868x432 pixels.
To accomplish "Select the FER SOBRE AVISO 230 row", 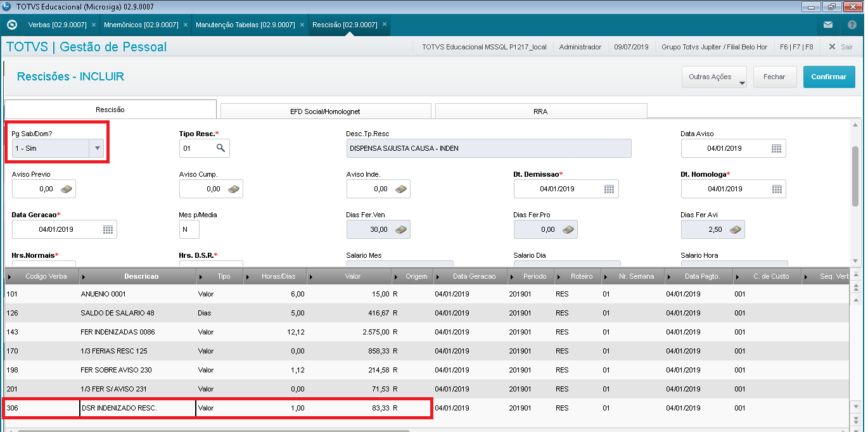I will tap(427, 370).
